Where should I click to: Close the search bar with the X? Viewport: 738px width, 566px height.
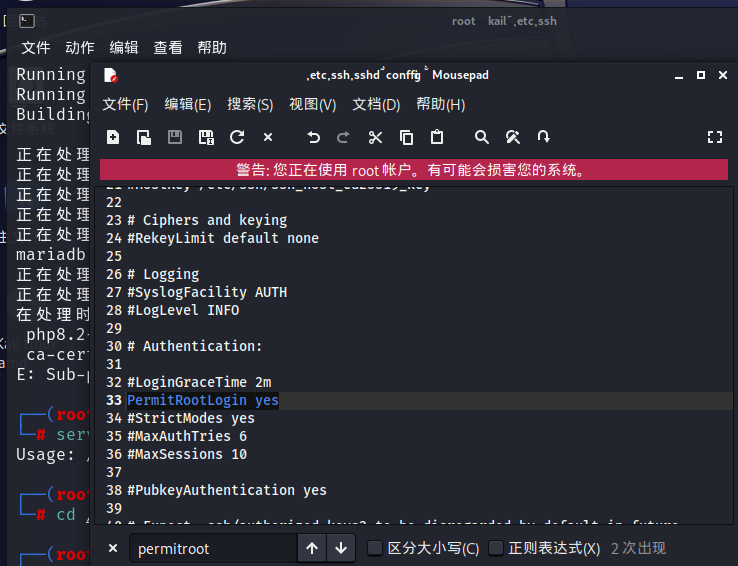point(113,548)
